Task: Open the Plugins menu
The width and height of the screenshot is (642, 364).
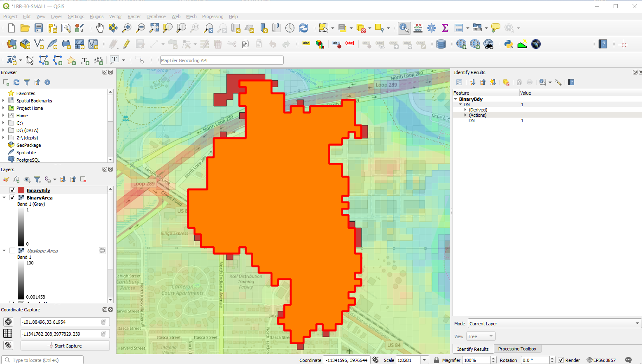Action: [x=96, y=16]
